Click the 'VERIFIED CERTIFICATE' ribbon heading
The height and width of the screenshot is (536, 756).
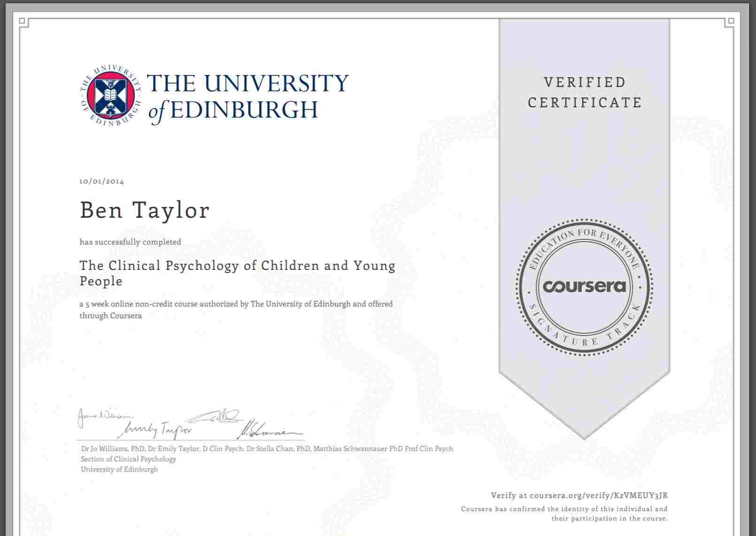pyautogui.click(x=585, y=92)
